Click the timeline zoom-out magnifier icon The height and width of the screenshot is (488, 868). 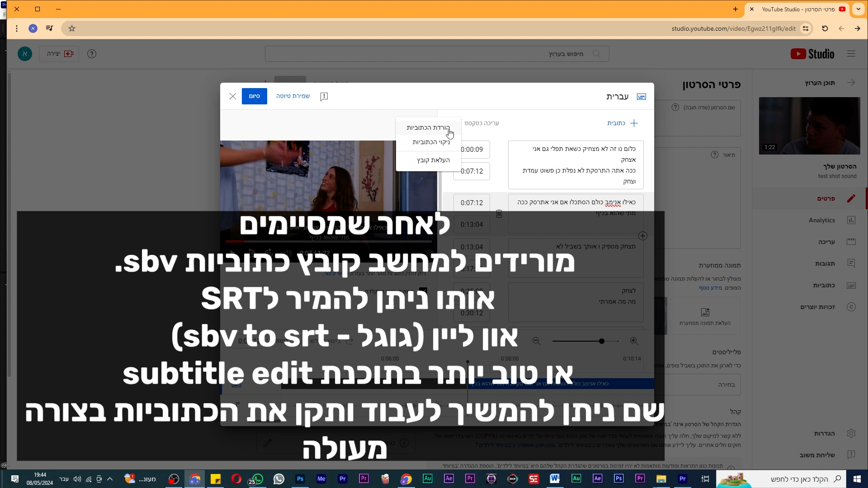pos(537,341)
